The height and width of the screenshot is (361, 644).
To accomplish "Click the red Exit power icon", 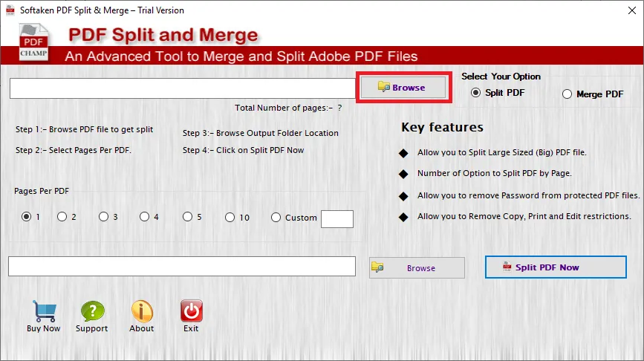I will click(192, 310).
